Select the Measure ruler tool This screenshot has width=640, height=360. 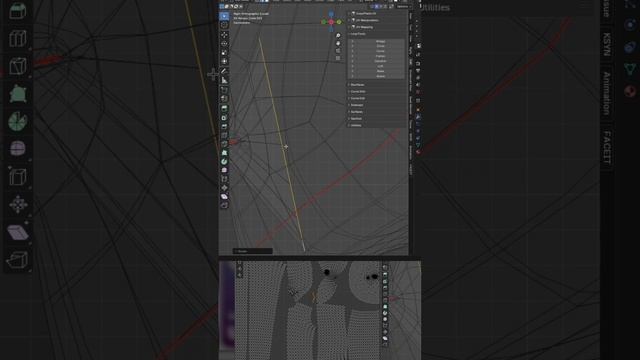(224, 80)
